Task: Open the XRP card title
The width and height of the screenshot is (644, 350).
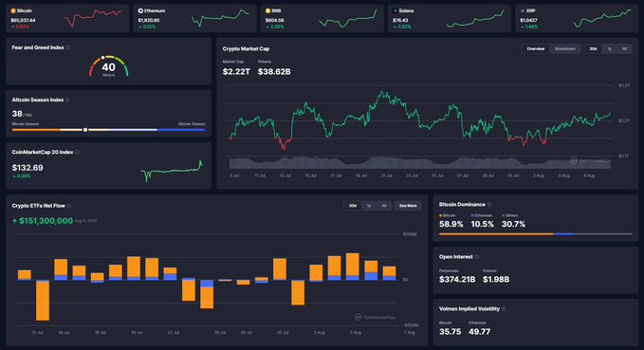Action: (530, 10)
